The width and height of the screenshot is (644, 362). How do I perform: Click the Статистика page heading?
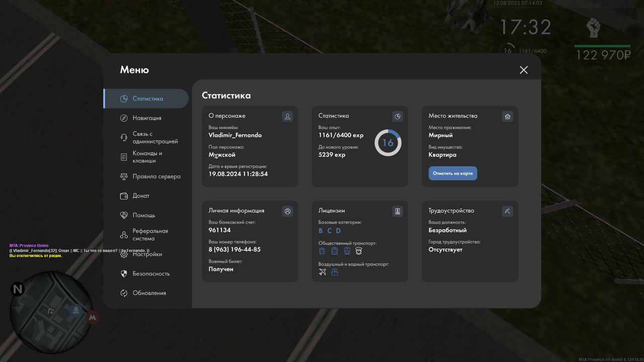coord(226,96)
